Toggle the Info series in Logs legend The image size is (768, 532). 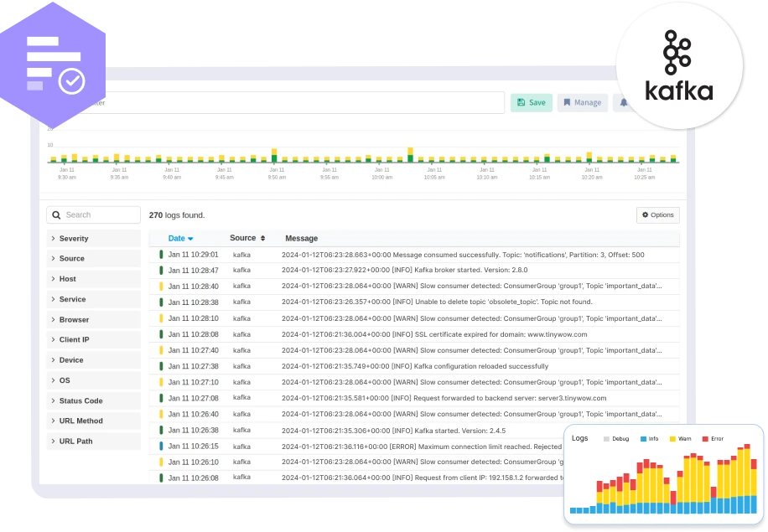(x=650, y=438)
